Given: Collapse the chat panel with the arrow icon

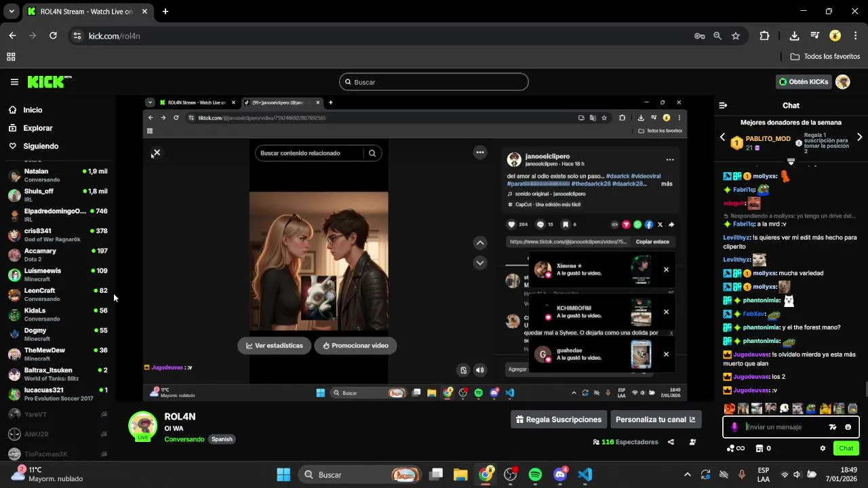Looking at the screenshot, I should (x=723, y=106).
